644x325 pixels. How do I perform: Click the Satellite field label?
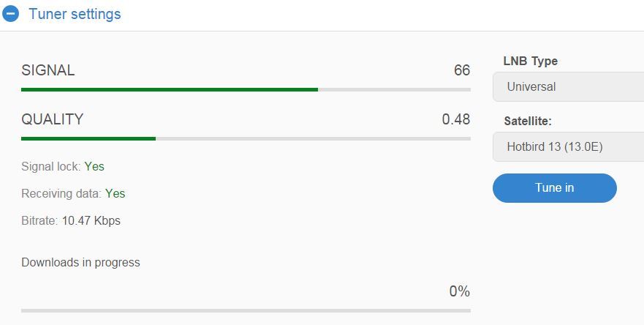[528, 121]
